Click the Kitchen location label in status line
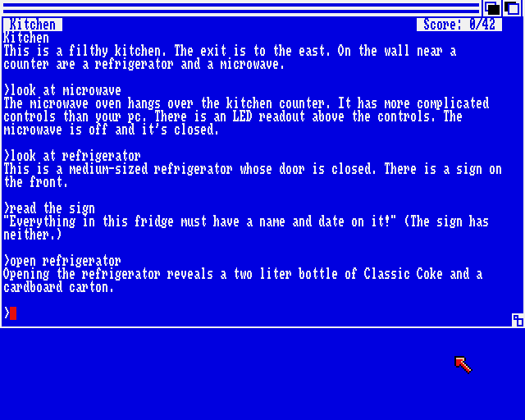Image resolution: width=525 pixels, height=420 pixels. click(x=33, y=25)
